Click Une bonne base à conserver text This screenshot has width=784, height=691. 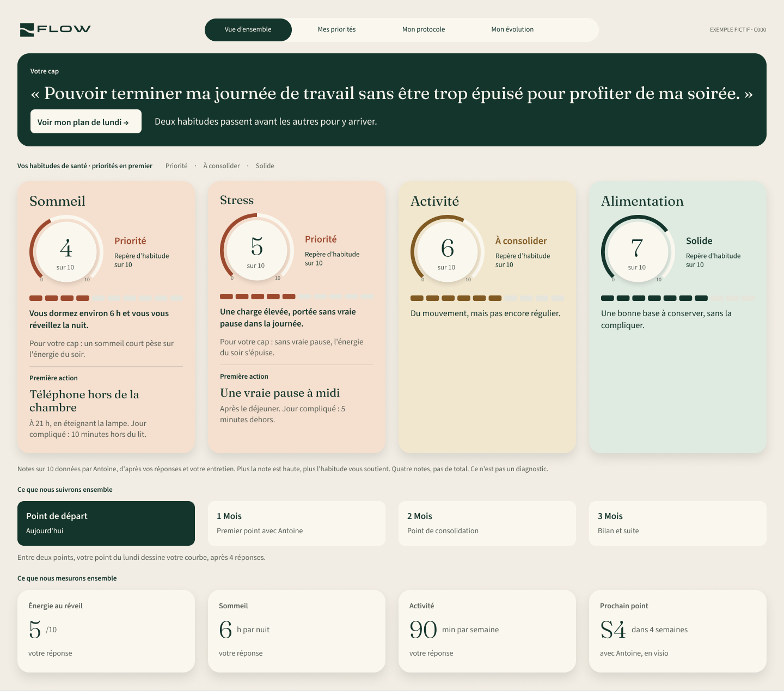pyautogui.click(x=666, y=319)
